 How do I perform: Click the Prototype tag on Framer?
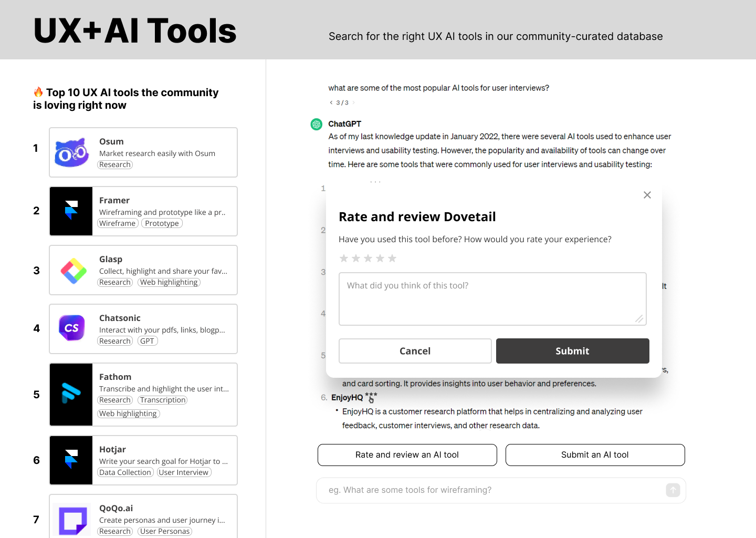162,223
